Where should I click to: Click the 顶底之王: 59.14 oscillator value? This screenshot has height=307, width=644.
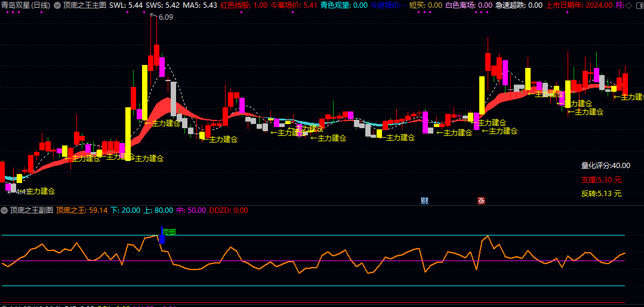(x=82, y=210)
